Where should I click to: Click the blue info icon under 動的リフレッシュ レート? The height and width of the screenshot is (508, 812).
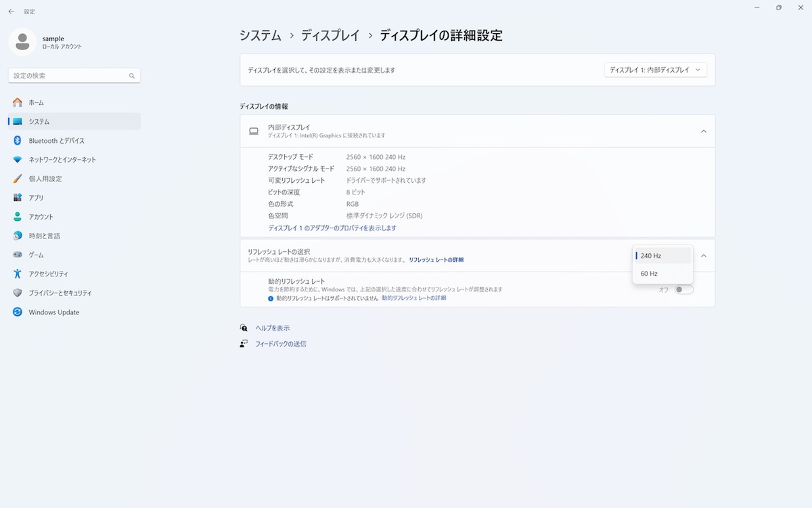271,298
